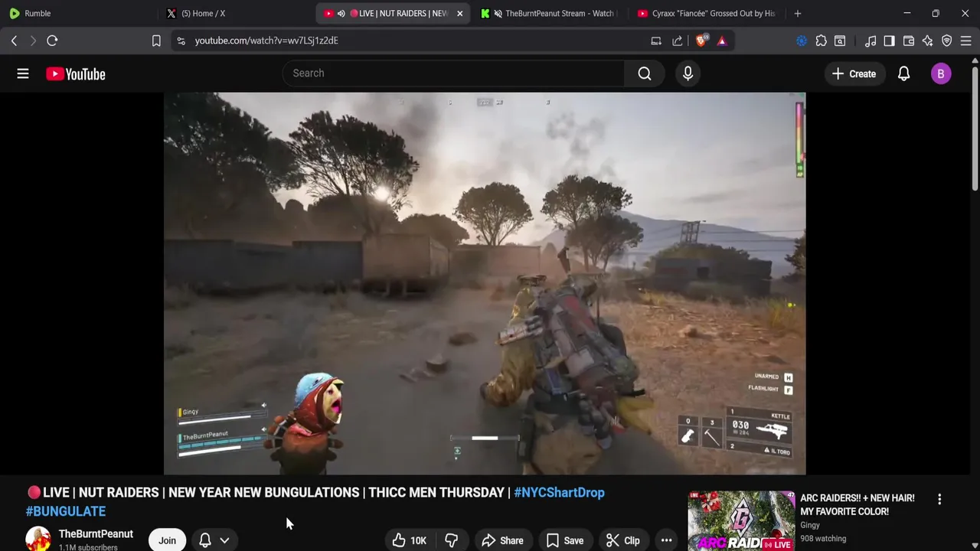Open Brave Rewards triangle icon
This screenshot has width=980, height=551.
(722, 41)
